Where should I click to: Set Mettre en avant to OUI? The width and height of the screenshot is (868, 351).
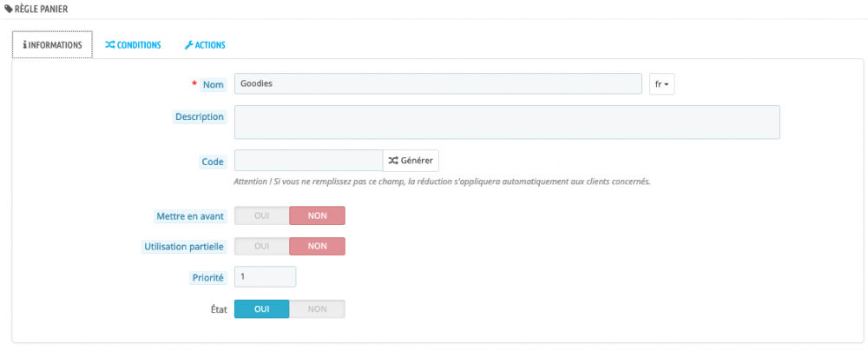click(261, 215)
